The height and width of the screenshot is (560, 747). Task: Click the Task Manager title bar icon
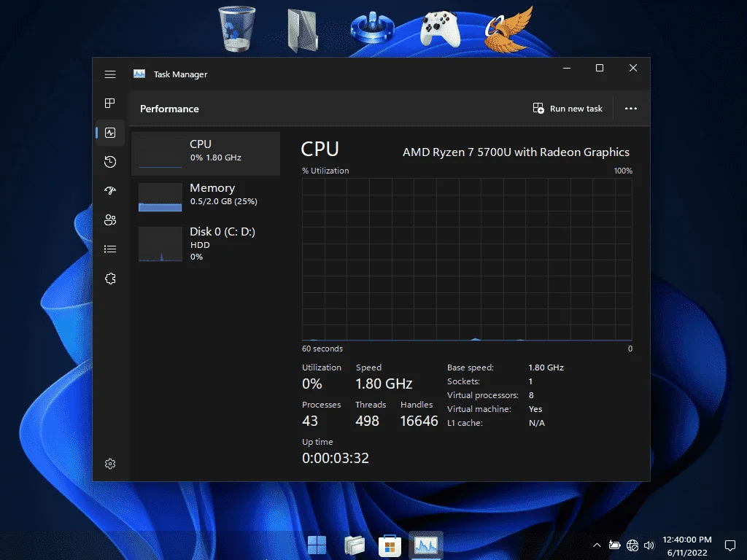tap(139, 74)
